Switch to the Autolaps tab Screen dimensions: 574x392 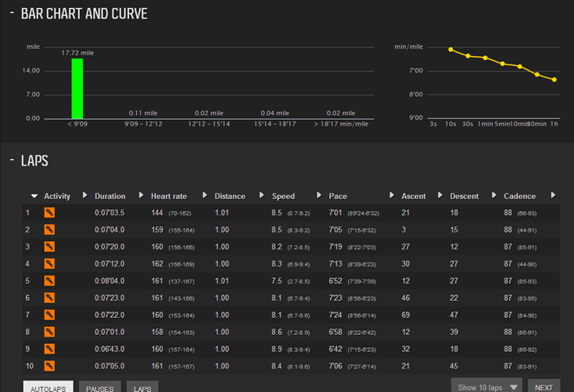(48, 387)
